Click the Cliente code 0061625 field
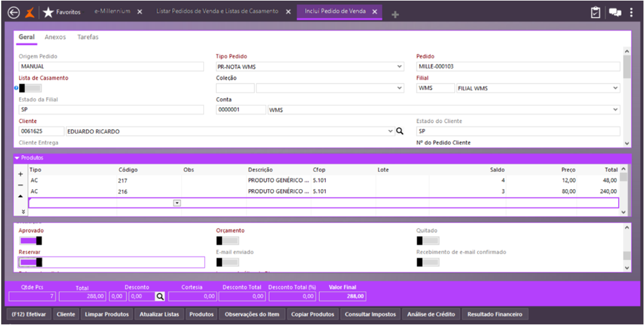 (x=41, y=131)
